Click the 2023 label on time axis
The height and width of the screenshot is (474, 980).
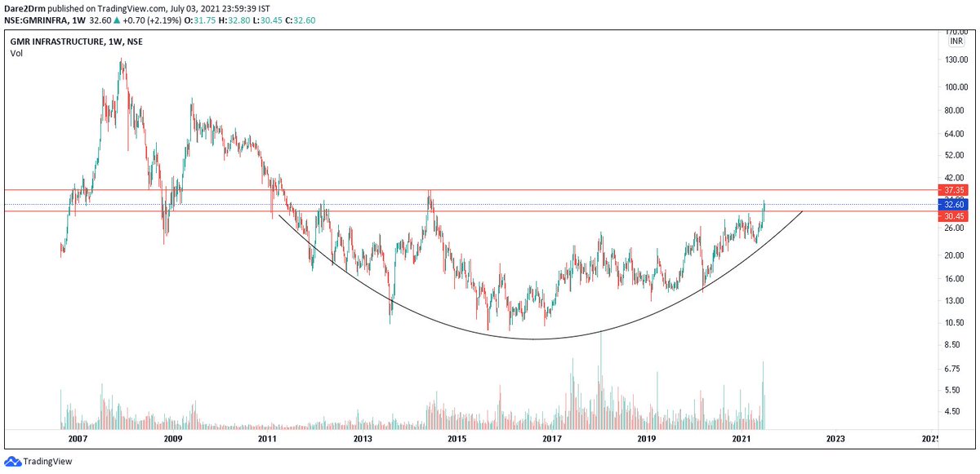pyautogui.click(x=835, y=439)
